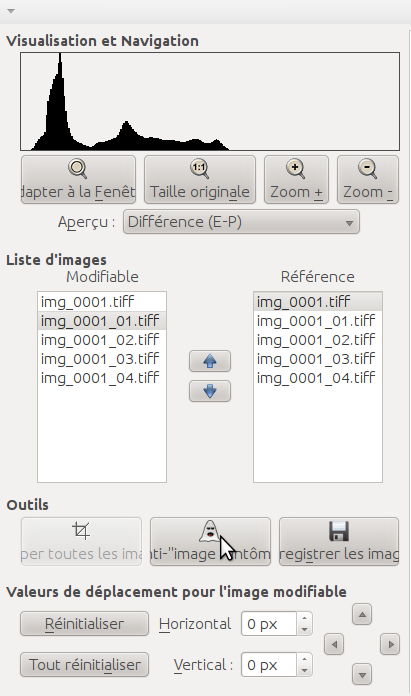411x696 pixels.
Task: Nudge the editable image upward
Action: [x=362, y=615]
